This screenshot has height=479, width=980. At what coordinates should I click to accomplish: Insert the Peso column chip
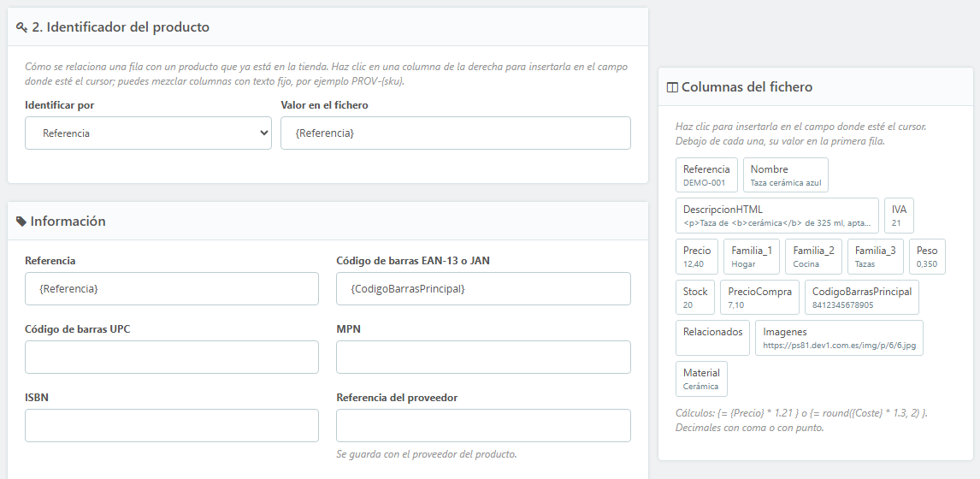927,257
